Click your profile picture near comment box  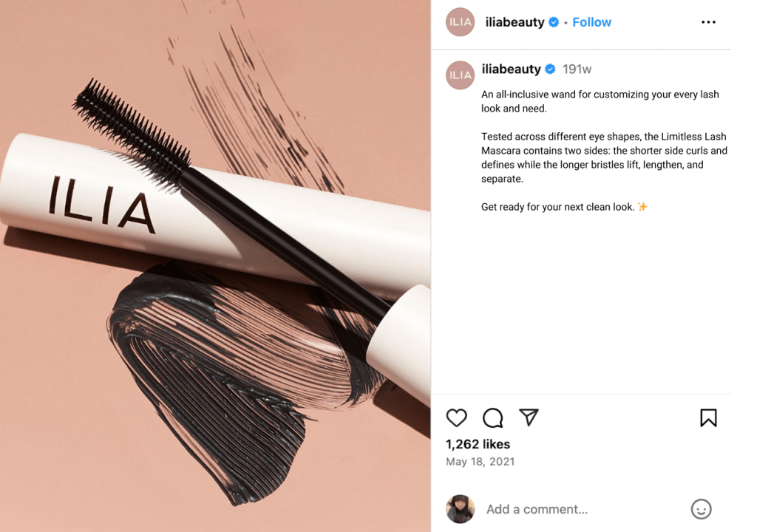point(460,509)
